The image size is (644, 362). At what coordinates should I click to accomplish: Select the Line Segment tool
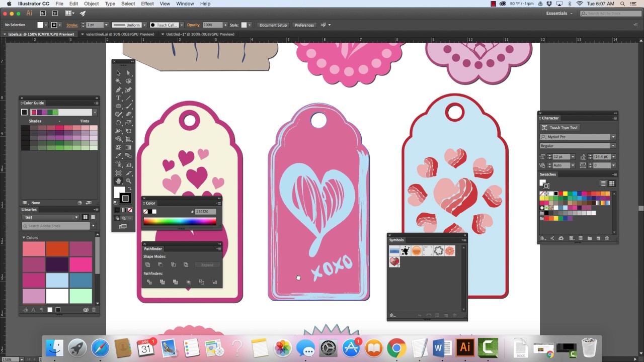(x=128, y=98)
